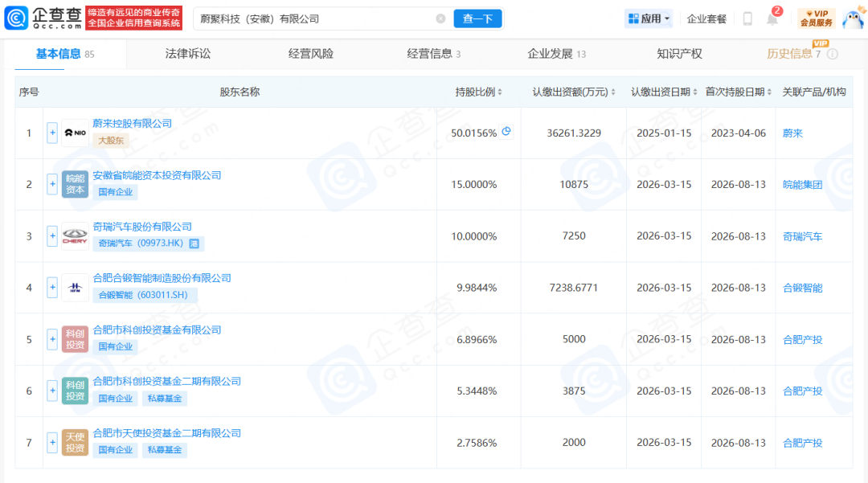
Task: Click the 合锻智能 (603011.SH) stock tag
Action: pyautogui.click(x=143, y=295)
